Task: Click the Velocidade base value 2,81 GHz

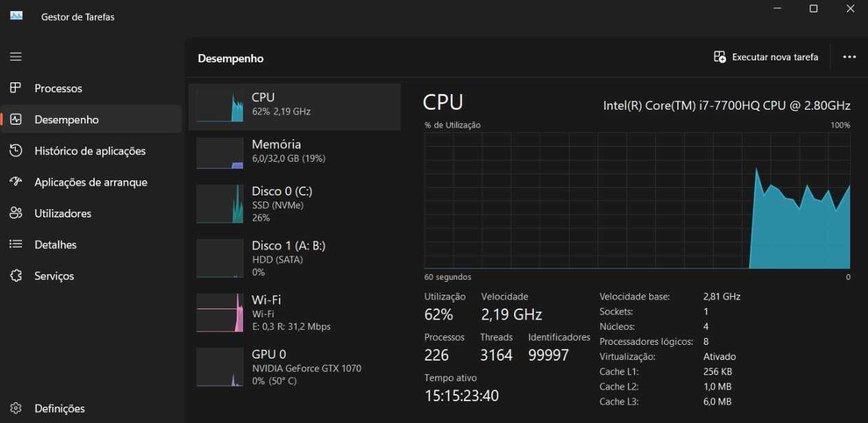Action: coord(722,297)
